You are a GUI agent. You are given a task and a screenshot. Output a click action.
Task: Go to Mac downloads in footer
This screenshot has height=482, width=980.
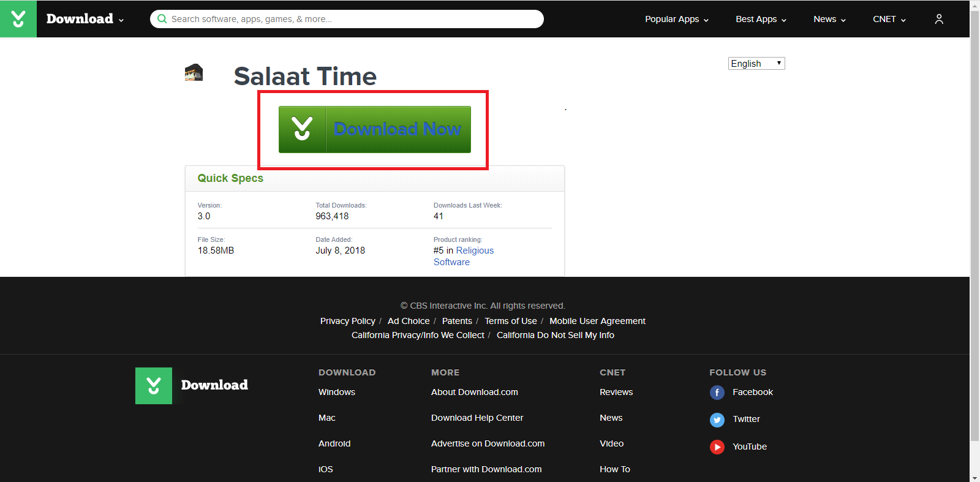[x=327, y=418]
